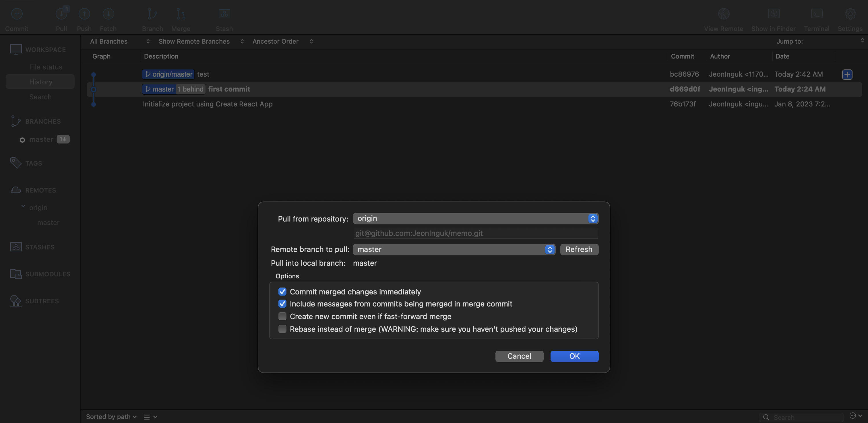Open the Stash toolbar icon
This screenshot has height=423, width=868.
tap(224, 14)
